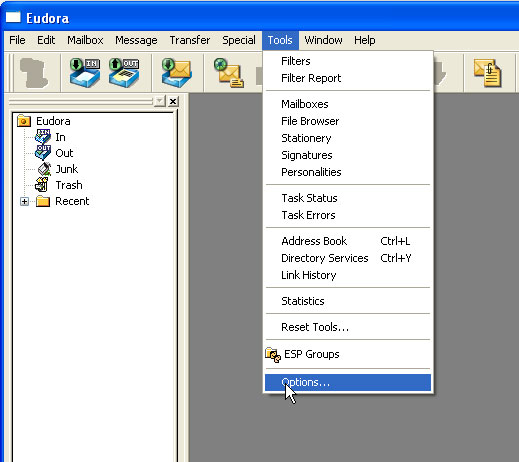Image resolution: width=519 pixels, height=462 pixels.
Task: Click the Eudora title bar icon
Action: point(13,17)
